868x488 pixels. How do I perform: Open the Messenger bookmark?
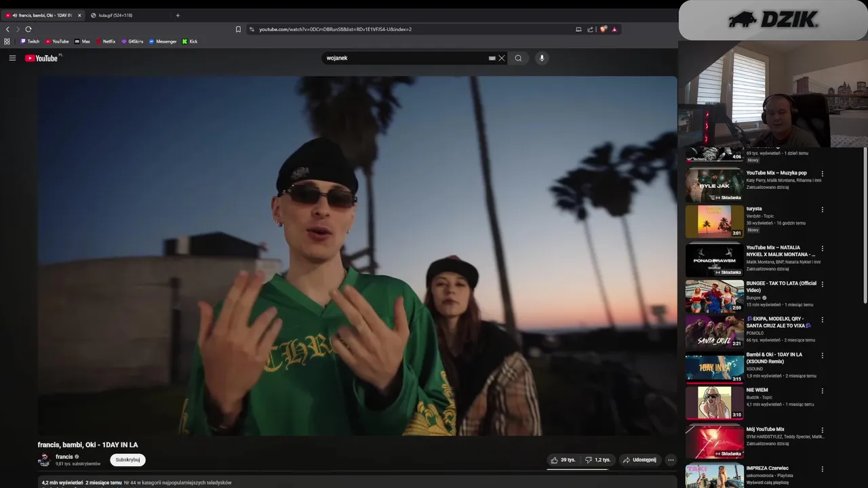pyautogui.click(x=163, y=41)
